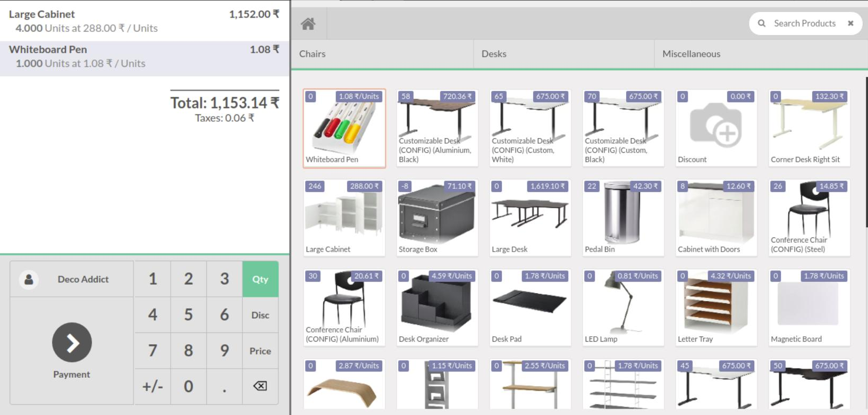Select the Large Cabinet order line
The height and width of the screenshot is (415, 868).
144,21
